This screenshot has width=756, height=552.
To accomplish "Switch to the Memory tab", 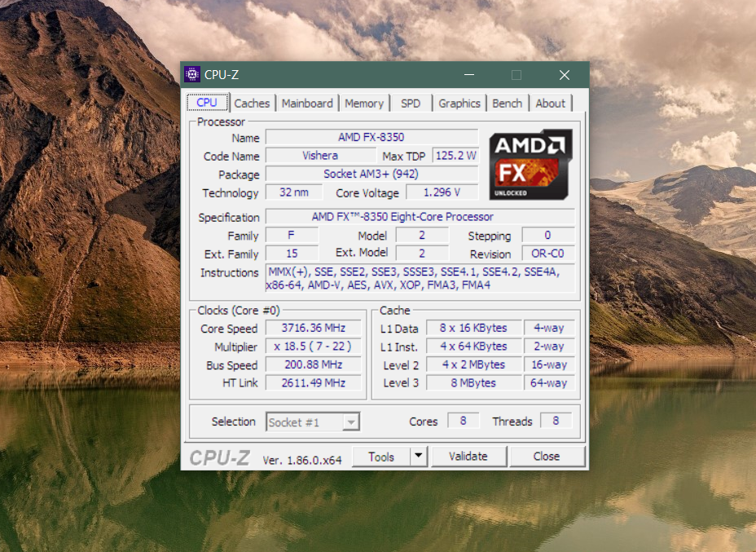I will pyautogui.click(x=364, y=104).
